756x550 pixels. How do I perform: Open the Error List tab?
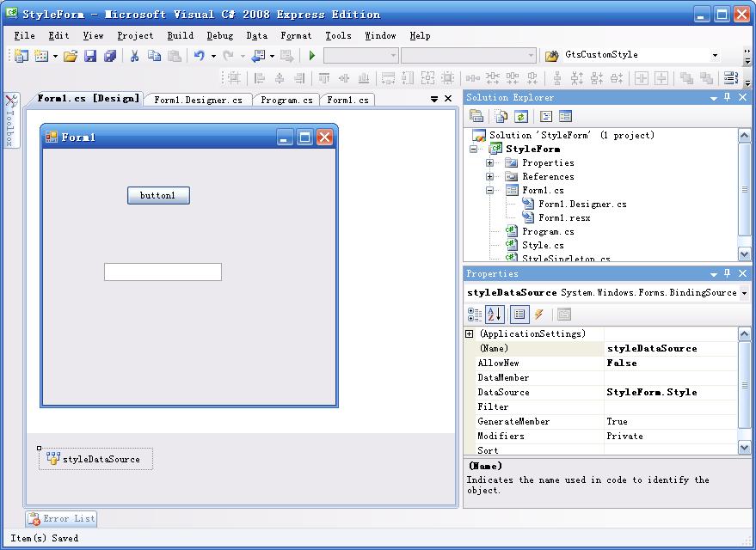[x=61, y=519]
